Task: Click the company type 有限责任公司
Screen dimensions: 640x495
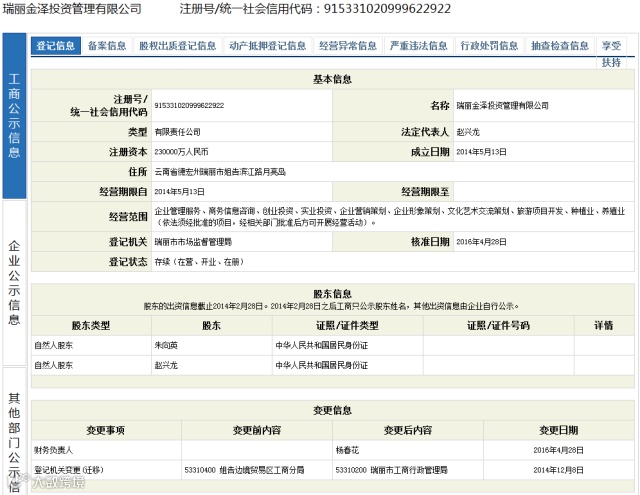Action: coord(178,132)
